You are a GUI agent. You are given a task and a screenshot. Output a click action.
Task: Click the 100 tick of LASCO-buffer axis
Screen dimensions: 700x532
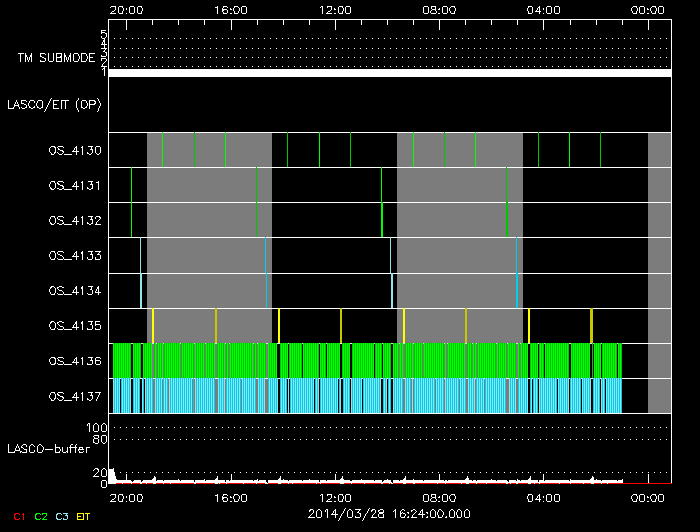click(99, 428)
